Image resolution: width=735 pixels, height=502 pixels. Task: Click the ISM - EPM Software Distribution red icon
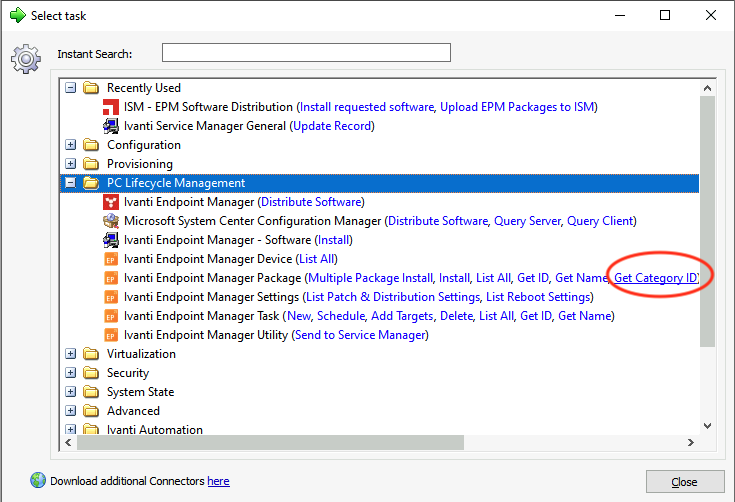[111, 107]
